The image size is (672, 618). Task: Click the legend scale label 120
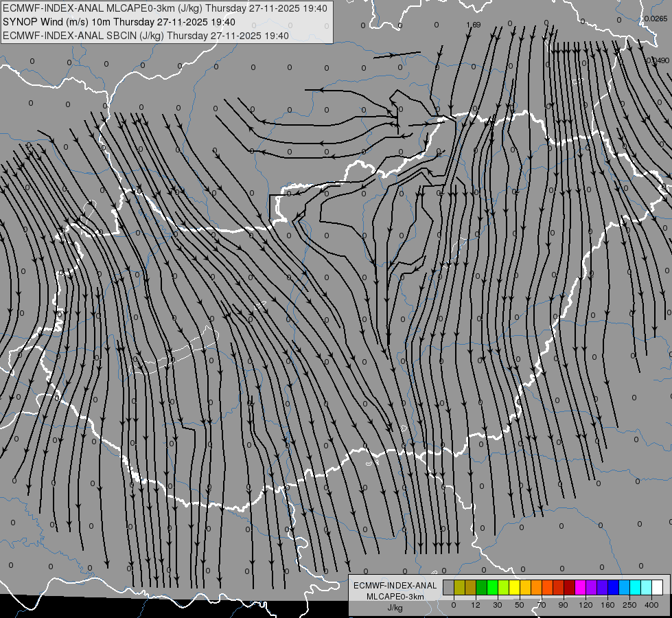[x=586, y=605]
